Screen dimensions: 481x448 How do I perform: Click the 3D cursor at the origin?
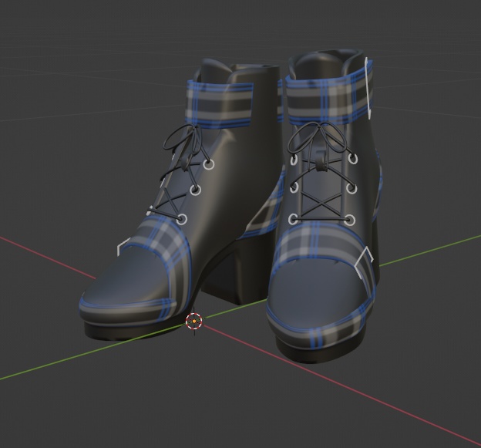click(194, 321)
